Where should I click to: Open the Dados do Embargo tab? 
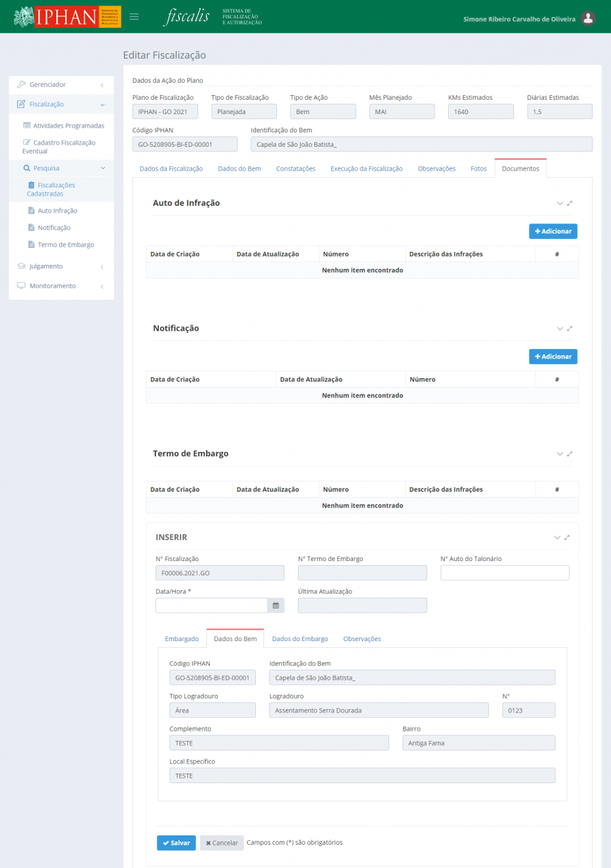tap(300, 639)
